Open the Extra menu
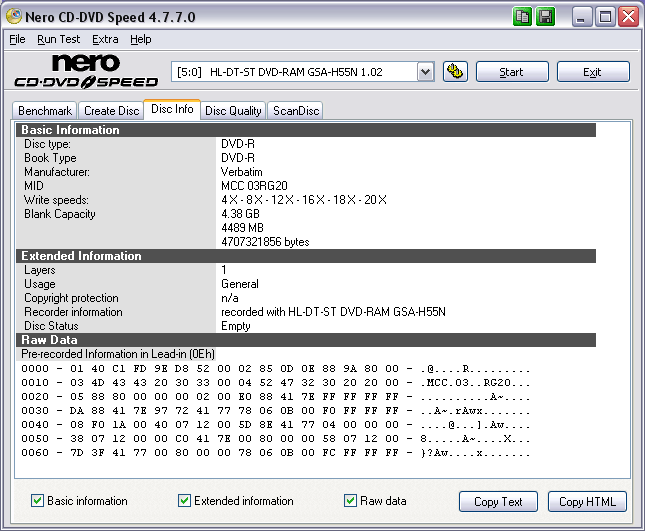The width and height of the screenshot is (645, 531). pyautogui.click(x=105, y=39)
